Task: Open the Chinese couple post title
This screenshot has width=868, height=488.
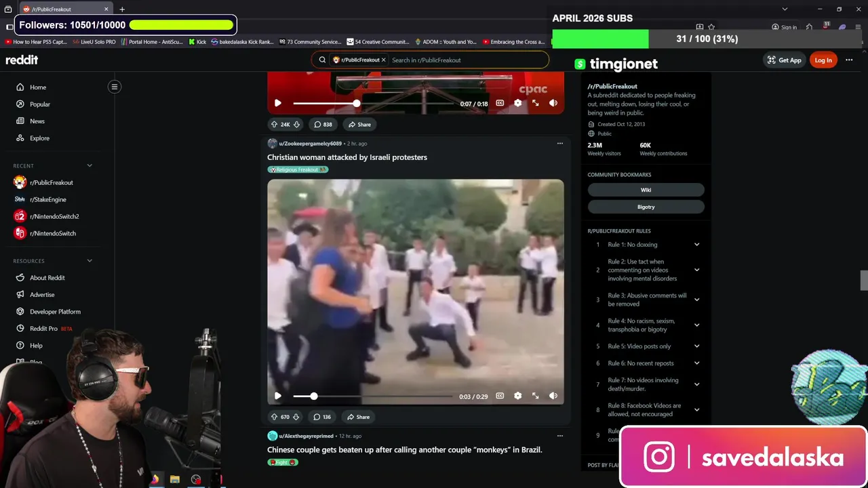Action: click(405, 450)
